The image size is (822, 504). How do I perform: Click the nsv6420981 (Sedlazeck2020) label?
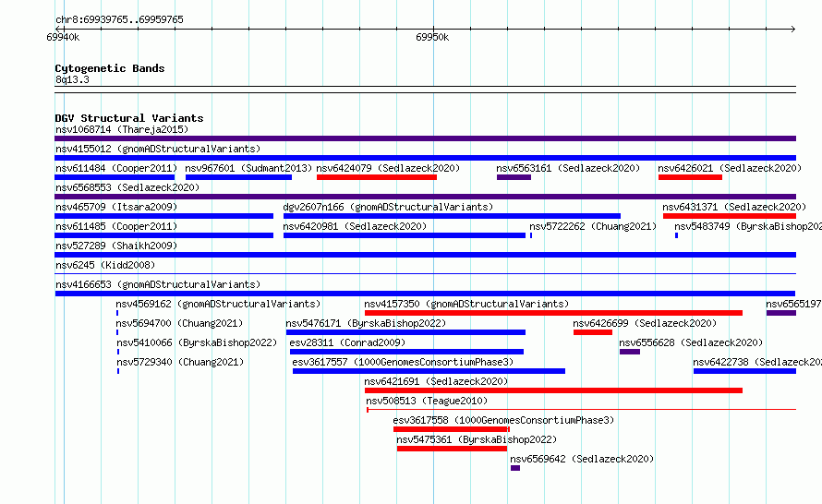click(x=355, y=226)
